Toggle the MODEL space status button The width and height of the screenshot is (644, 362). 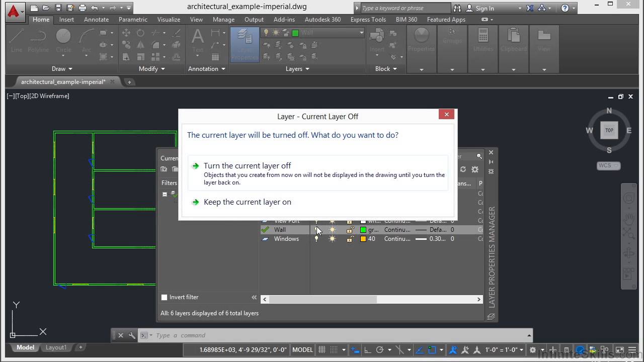[x=302, y=350]
